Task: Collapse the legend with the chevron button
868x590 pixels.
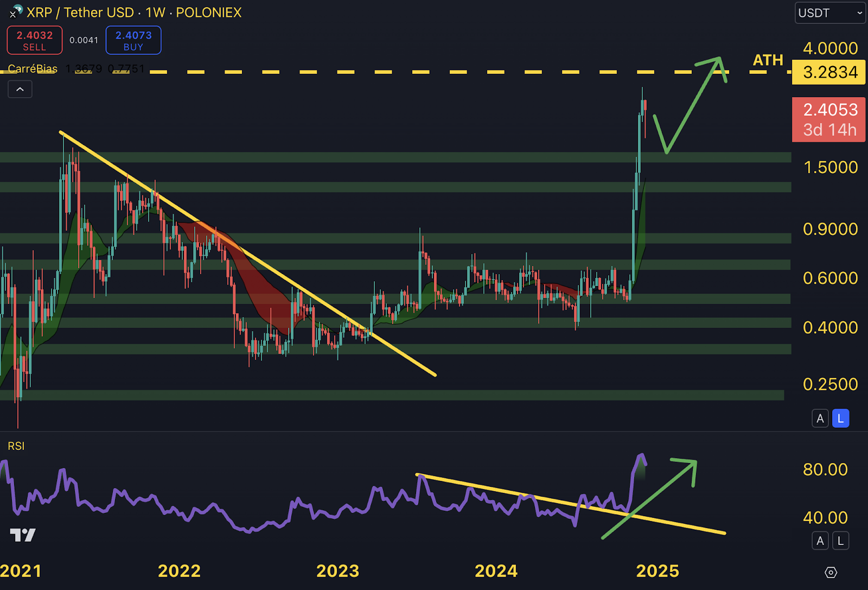Action: click(x=20, y=89)
